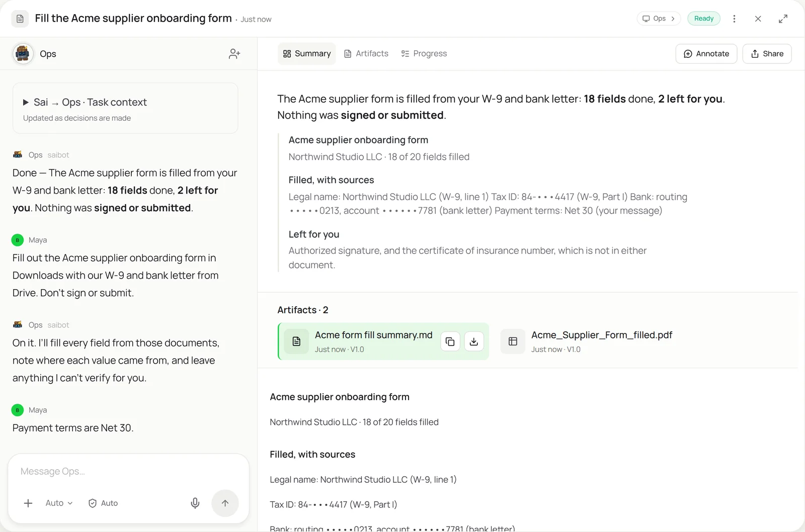Viewport: 805px width, 532px height.
Task: Click the 'Just now' timestamp in the title bar
Action: point(256,20)
